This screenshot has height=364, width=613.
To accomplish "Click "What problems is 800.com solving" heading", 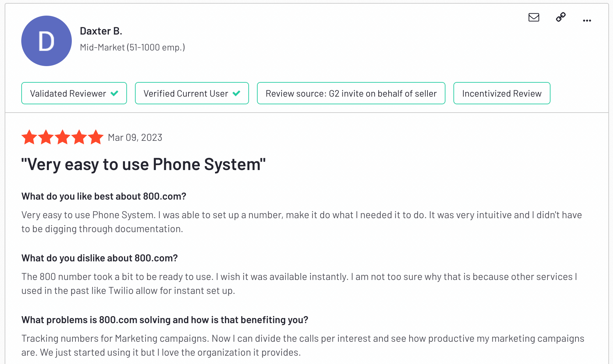I will pos(165,320).
